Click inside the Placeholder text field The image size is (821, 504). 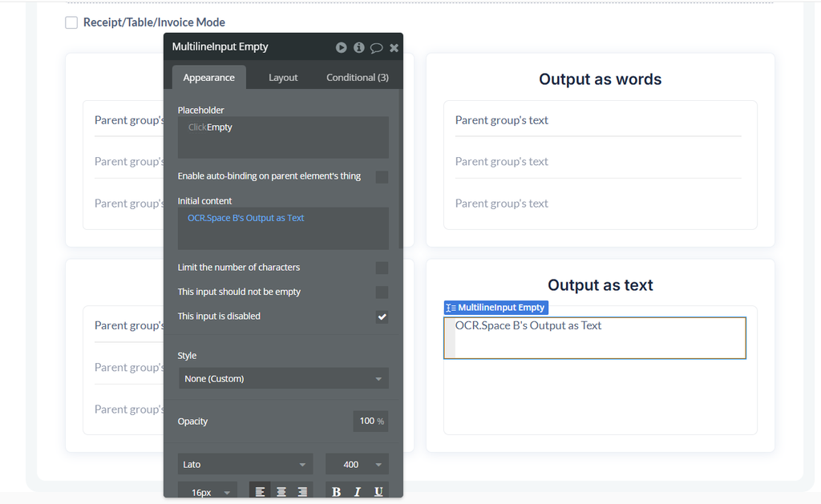click(x=282, y=136)
